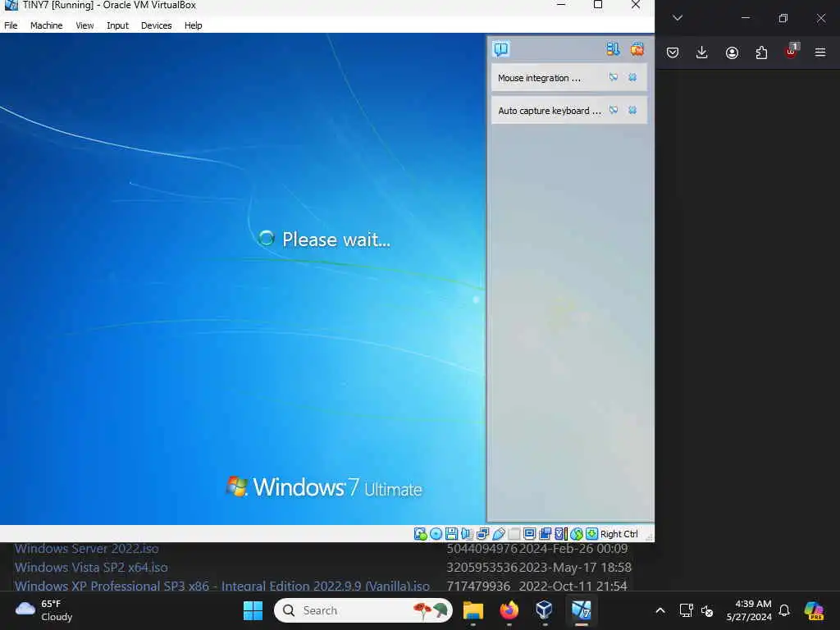Open the Machine menu
This screenshot has height=630, width=840.
tap(46, 25)
